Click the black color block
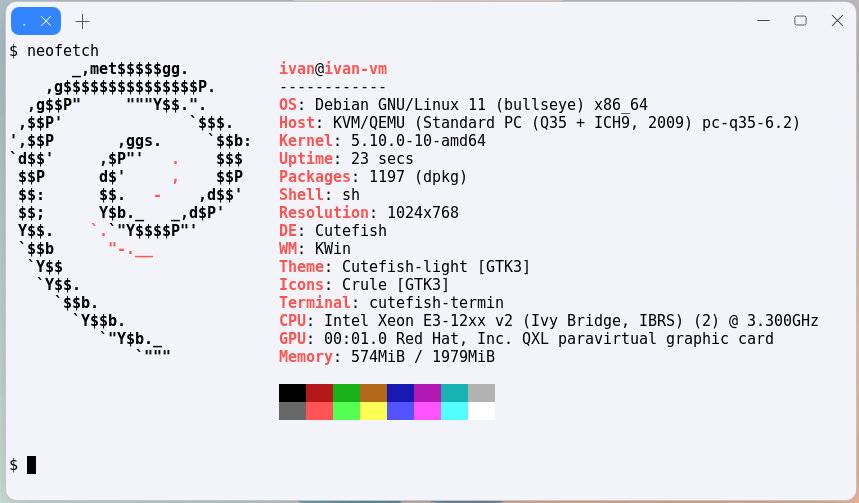Screen dimensions: 859x503 292,393
